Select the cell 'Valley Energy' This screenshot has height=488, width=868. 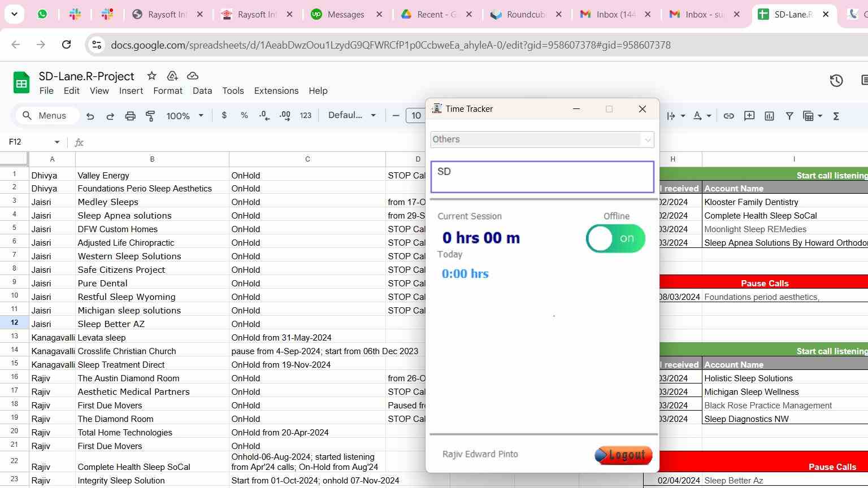coord(152,175)
